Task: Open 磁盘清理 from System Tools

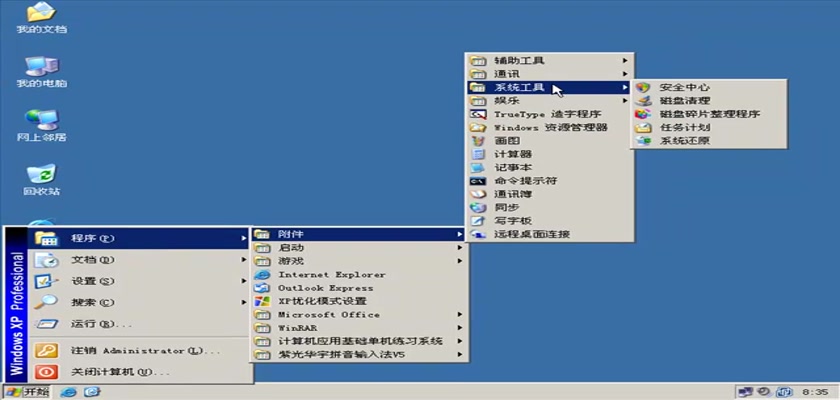Action: (x=708, y=101)
